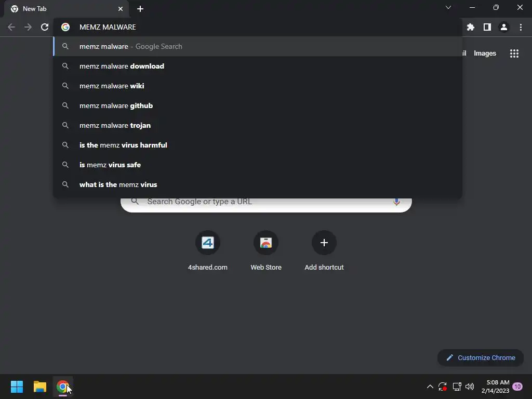Toggle the side panel icon
532x399 pixels.
pyautogui.click(x=487, y=27)
